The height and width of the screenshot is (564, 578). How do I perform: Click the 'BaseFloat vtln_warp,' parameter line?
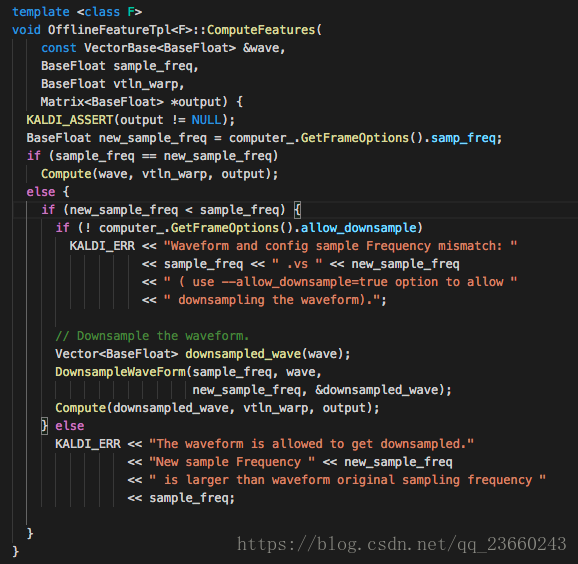(x=112, y=84)
